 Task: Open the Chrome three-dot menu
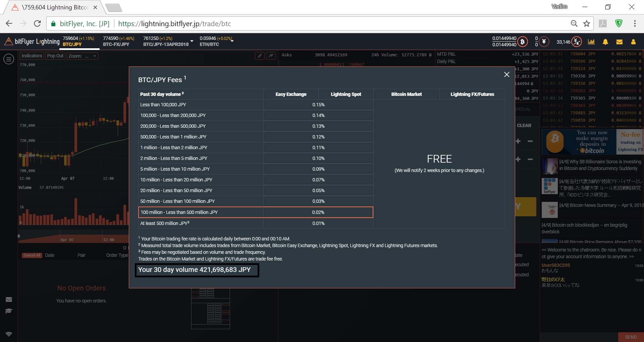click(635, 23)
